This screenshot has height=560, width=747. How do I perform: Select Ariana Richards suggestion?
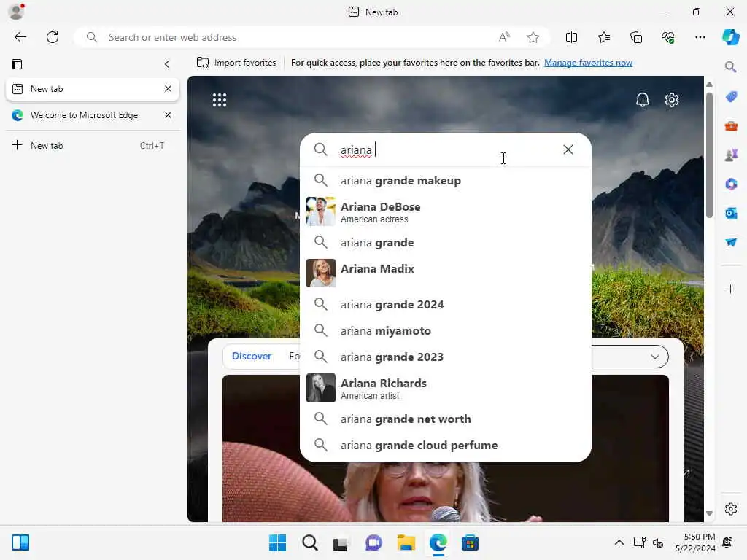click(x=446, y=388)
